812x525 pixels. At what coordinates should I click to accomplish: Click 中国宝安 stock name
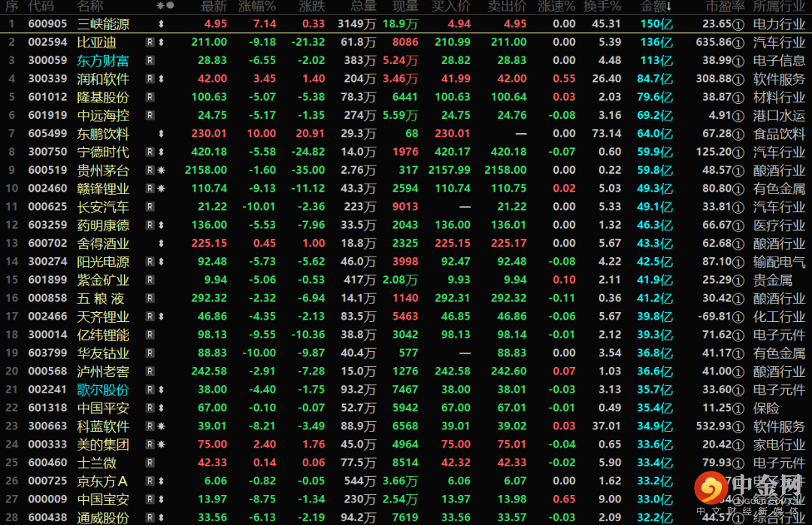pos(102,499)
